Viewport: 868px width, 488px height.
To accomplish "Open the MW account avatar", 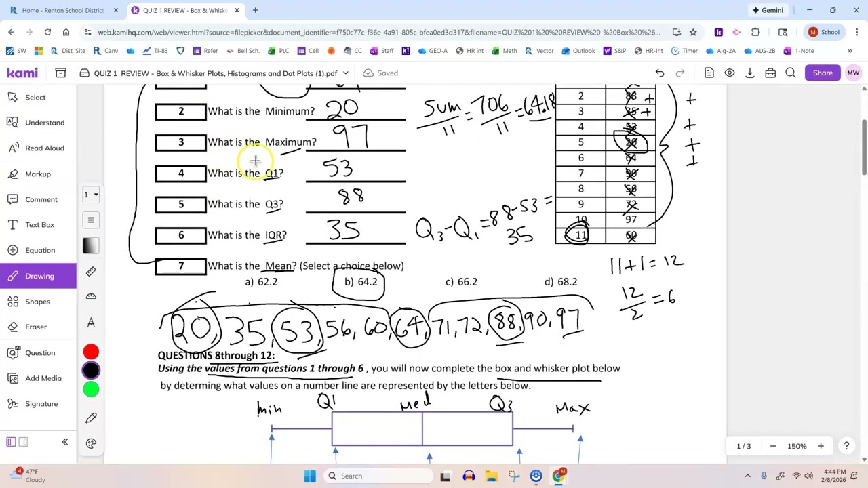I will click(x=853, y=73).
